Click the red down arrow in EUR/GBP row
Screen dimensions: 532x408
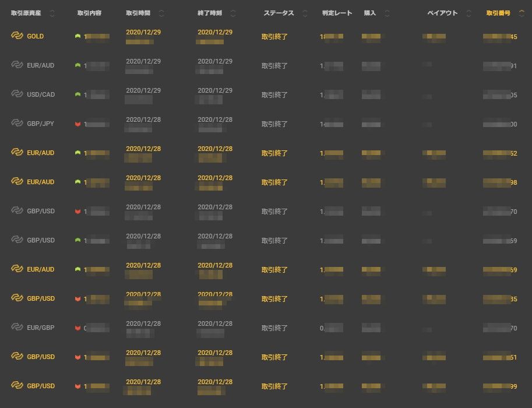(x=77, y=328)
